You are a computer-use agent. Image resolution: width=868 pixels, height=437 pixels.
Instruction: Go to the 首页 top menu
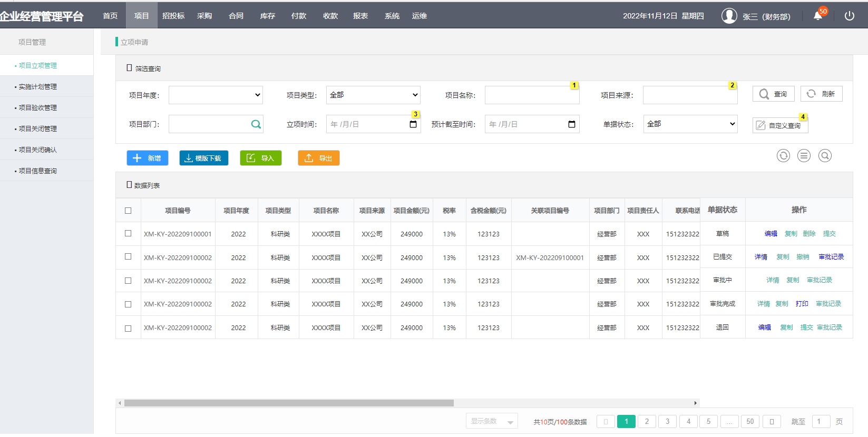(x=110, y=16)
